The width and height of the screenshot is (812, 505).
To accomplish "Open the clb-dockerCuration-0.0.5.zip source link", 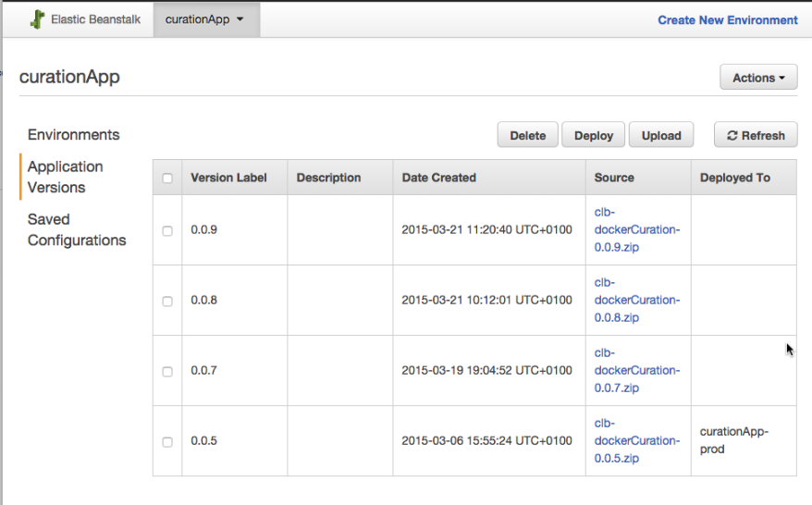I will click(636, 440).
